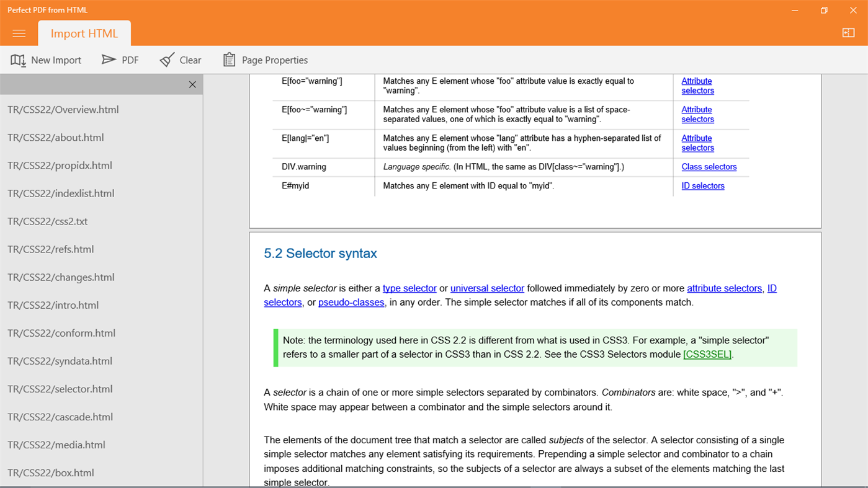Toggle the side panel view icon
868x488 pixels.
pos(848,32)
